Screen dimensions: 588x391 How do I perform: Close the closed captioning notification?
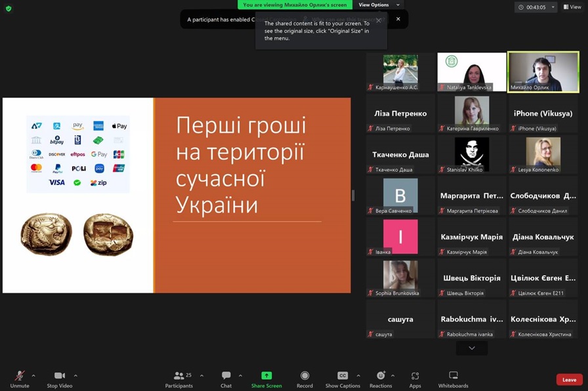(398, 19)
